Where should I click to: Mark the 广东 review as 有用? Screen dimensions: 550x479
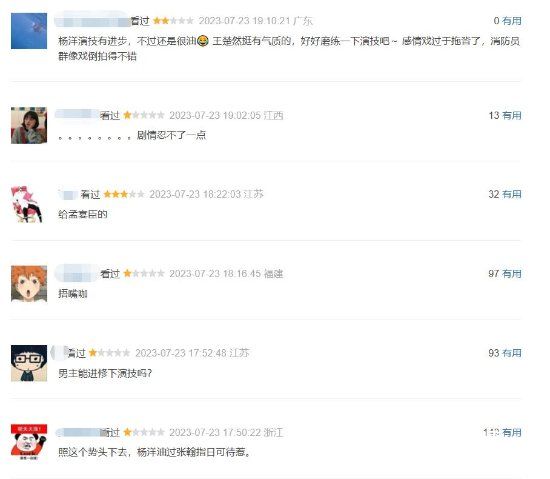[x=512, y=21]
